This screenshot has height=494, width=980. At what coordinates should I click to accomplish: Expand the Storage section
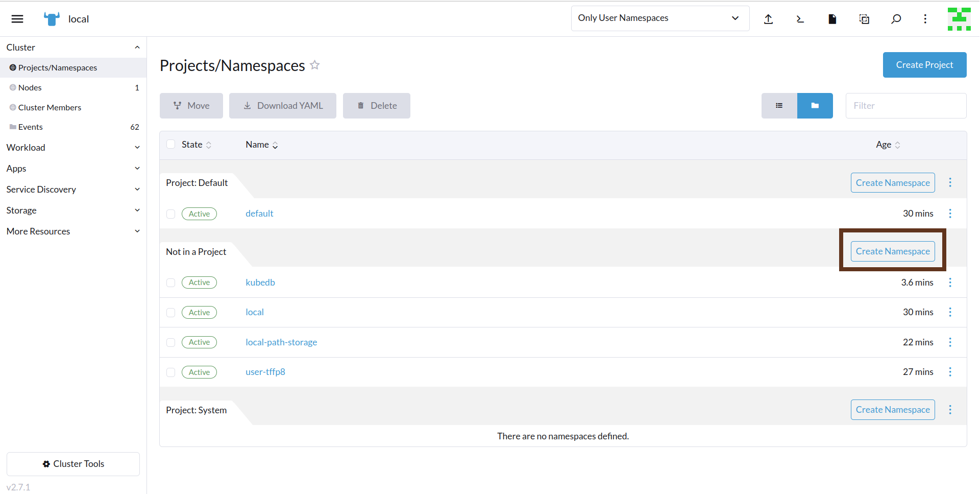[x=73, y=210]
